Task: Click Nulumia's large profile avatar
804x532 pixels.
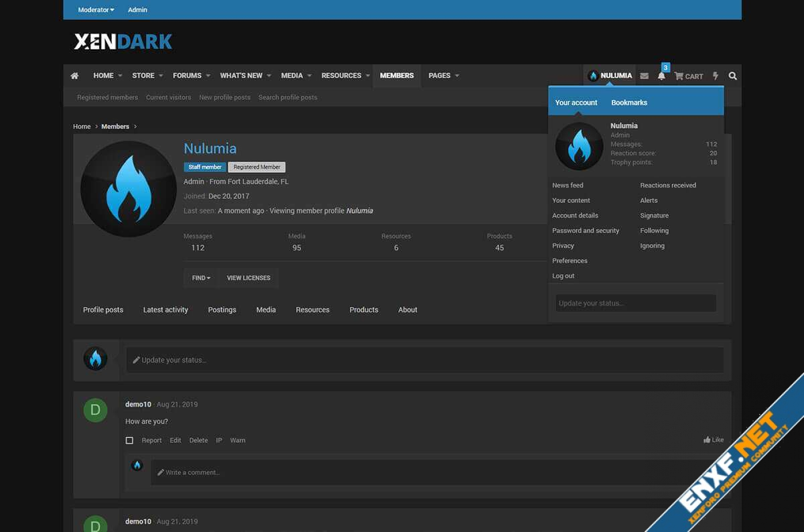Action: pyautogui.click(x=129, y=189)
